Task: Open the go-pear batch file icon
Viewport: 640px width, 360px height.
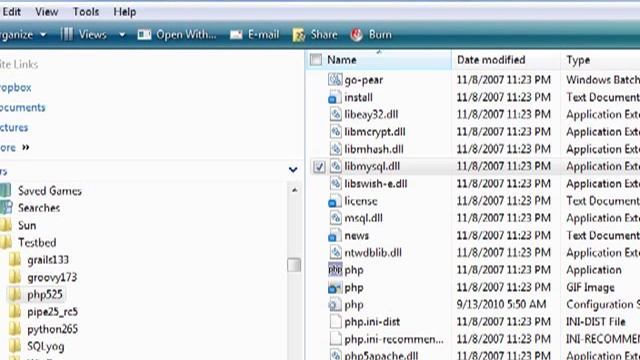Action: (x=335, y=80)
